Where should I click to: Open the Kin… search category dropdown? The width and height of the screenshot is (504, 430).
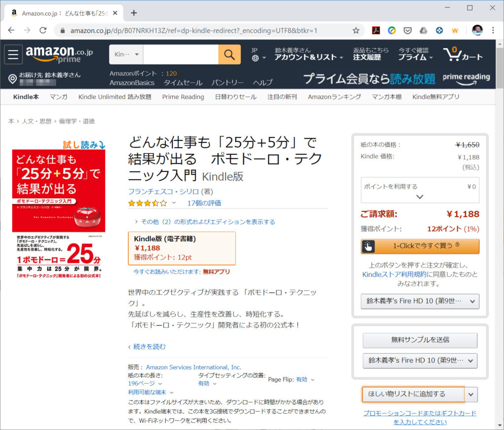[126, 54]
